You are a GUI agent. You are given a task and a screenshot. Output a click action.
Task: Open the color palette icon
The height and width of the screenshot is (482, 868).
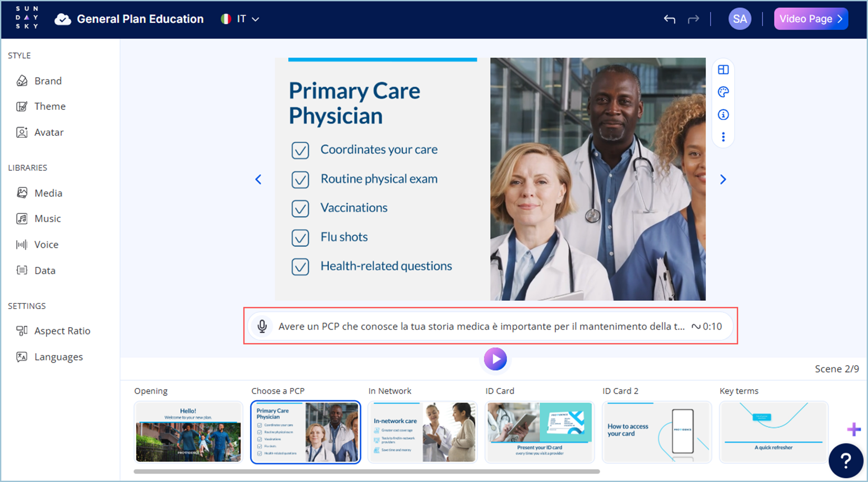(723, 92)
